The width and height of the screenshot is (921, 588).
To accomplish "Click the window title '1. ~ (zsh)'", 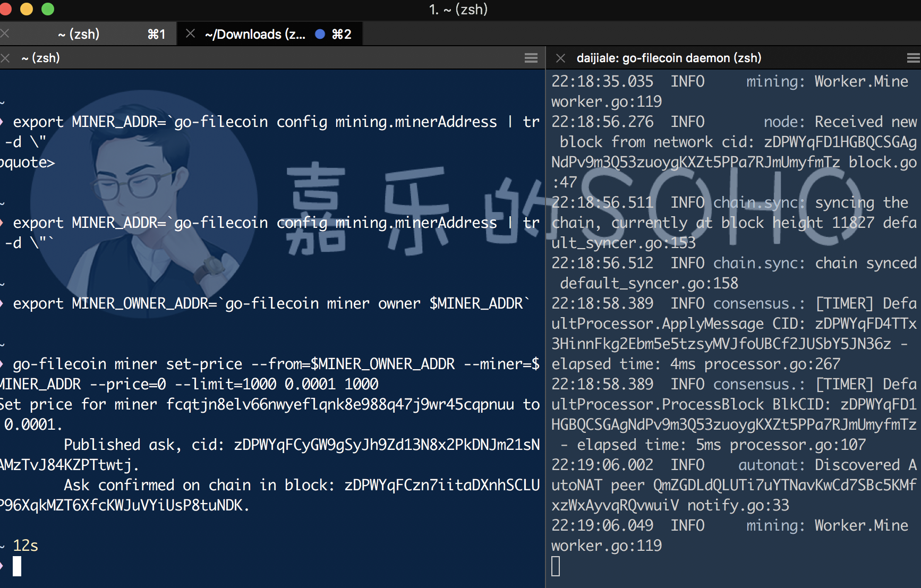I will (x=458, y=9).
